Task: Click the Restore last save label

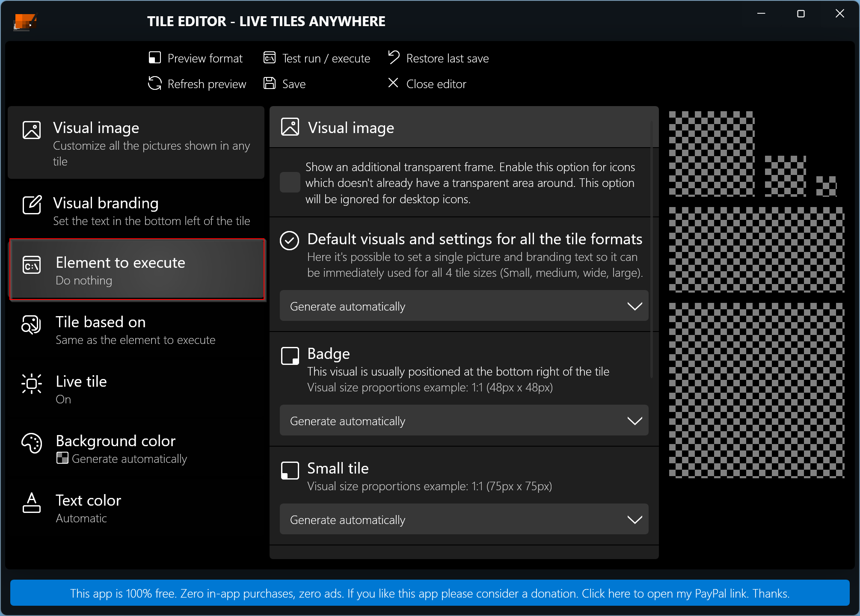Action: (448, 58)
